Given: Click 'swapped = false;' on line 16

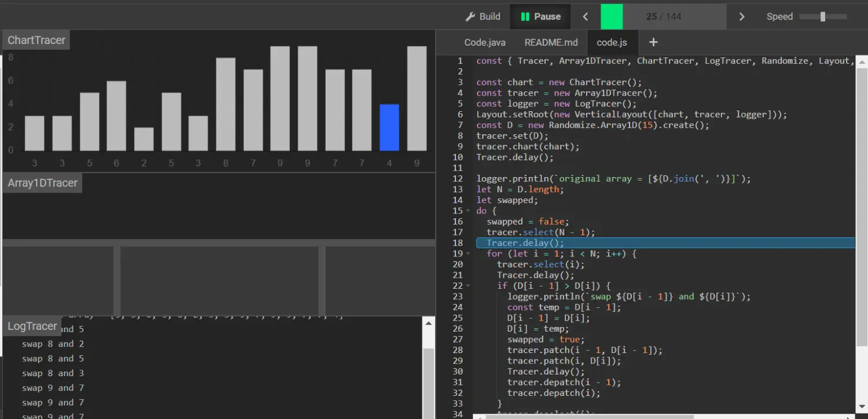Looking at the screenshot, I should point(528,222).
